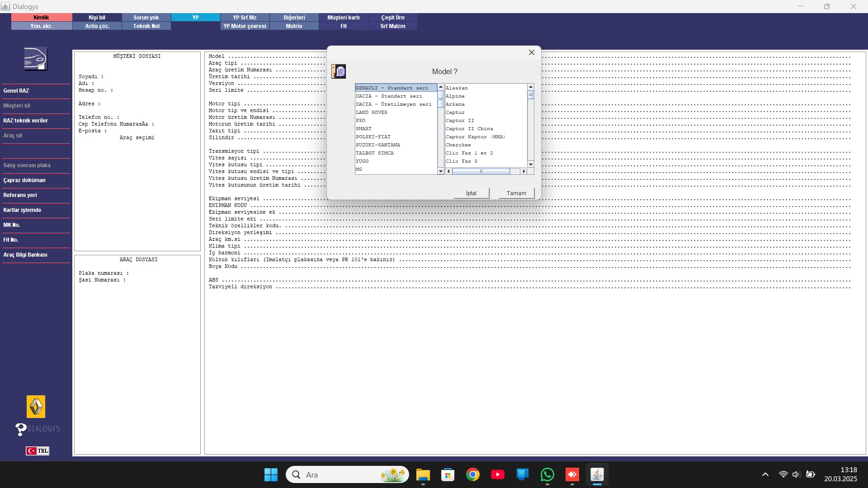The height and width of the screenshot is (488, 868).
Task: Click the horizontal scrollbar thumb under model list
Action: (481, 171)
